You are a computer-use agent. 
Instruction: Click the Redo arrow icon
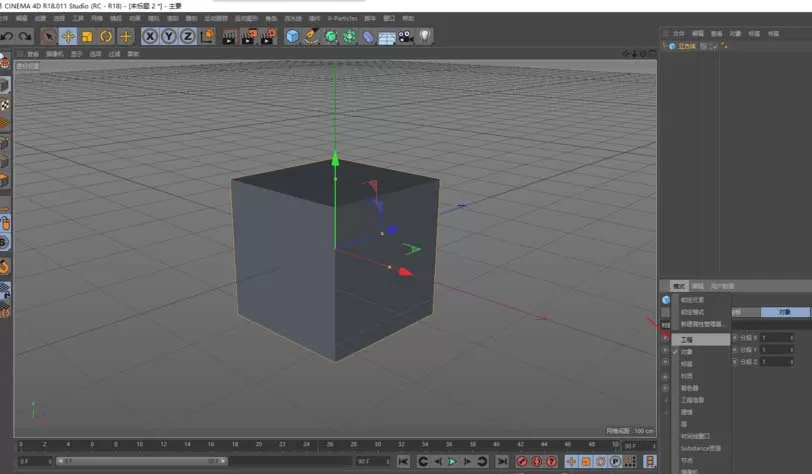25,36
